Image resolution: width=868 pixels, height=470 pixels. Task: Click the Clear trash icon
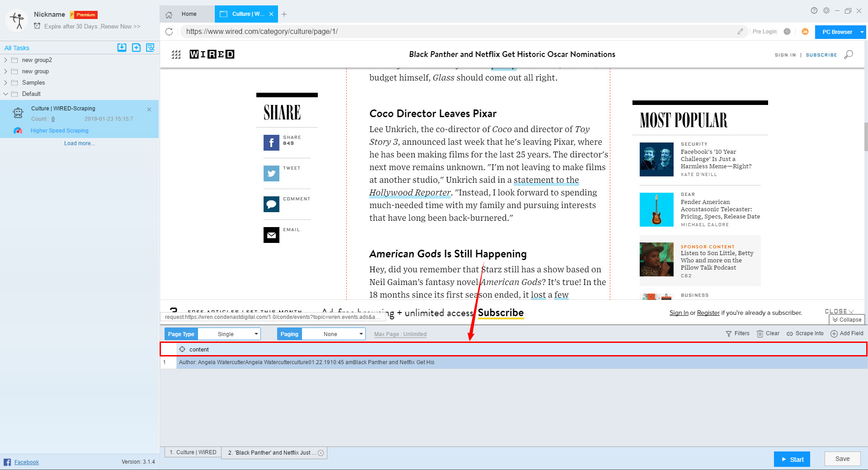click(x=760, y=334)
